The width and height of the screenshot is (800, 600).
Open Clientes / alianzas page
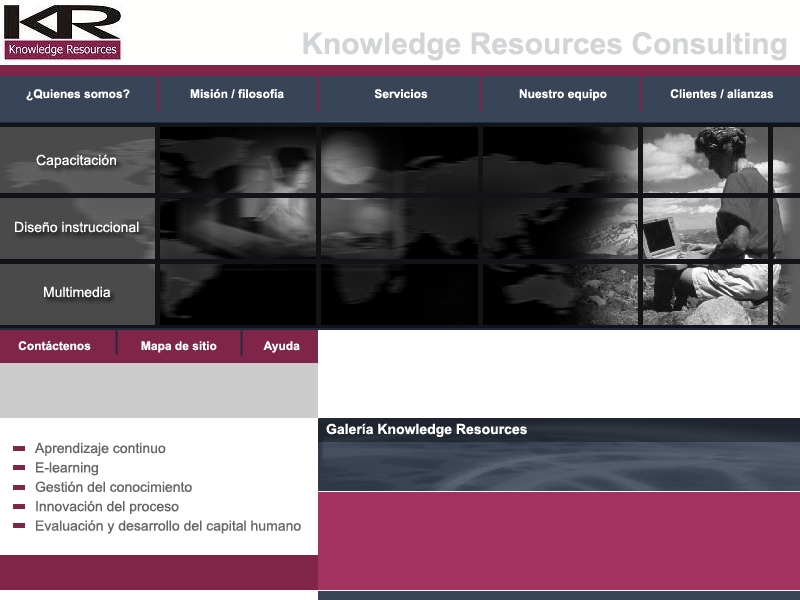[721, 94]
